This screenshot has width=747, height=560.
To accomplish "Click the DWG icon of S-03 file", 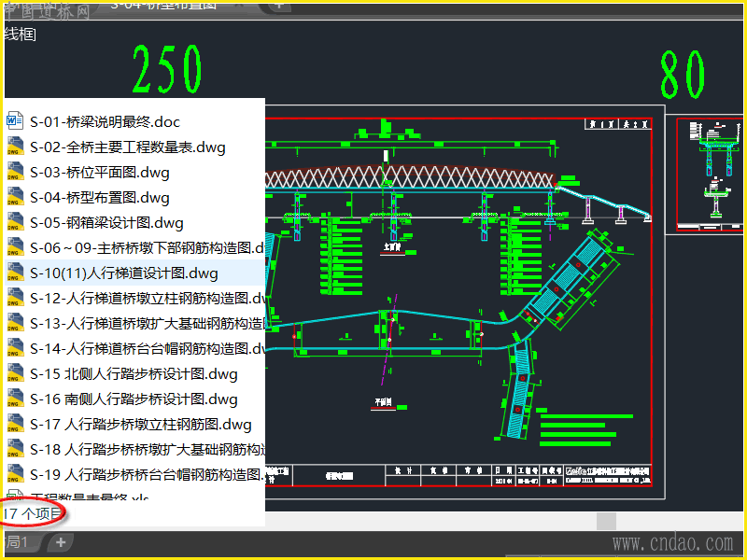I will 15,172.
